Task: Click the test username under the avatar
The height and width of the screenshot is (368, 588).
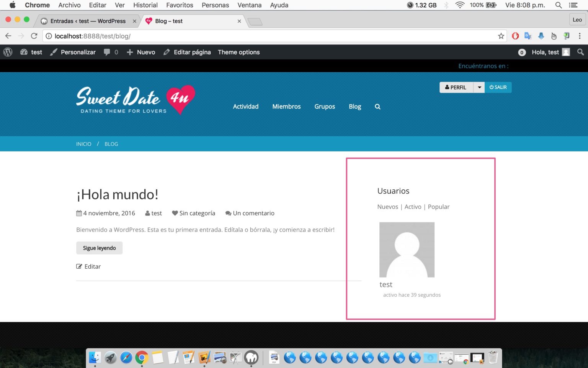Action: [386, 284]
